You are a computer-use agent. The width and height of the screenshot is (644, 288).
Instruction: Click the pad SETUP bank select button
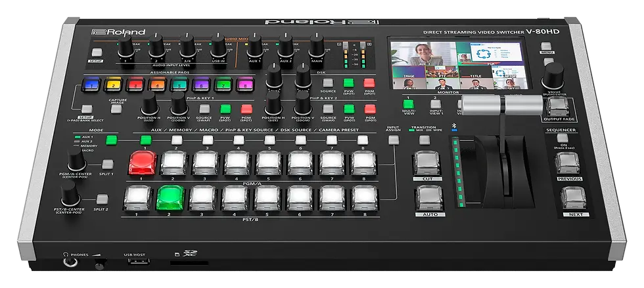tap(86, 109)
